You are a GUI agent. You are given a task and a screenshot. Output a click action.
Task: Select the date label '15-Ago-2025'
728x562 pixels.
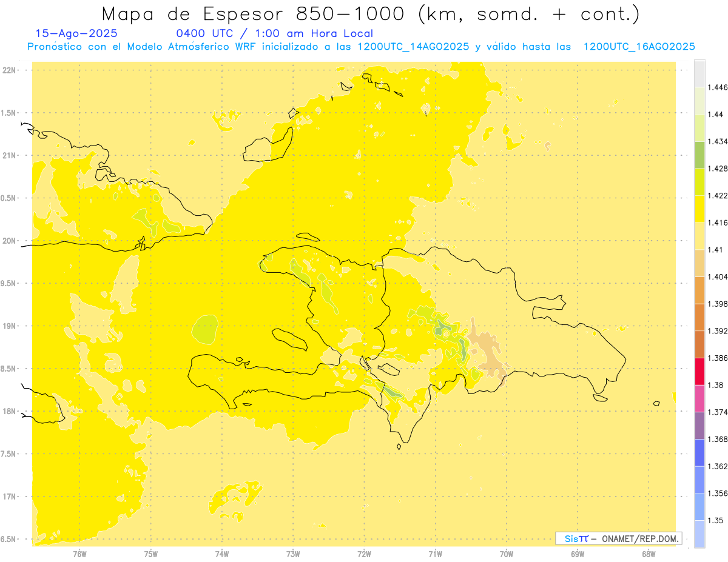click(77, 34)
